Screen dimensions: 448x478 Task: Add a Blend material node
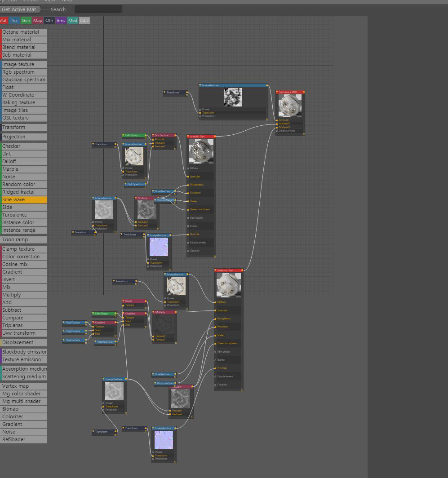pos(23,47)
